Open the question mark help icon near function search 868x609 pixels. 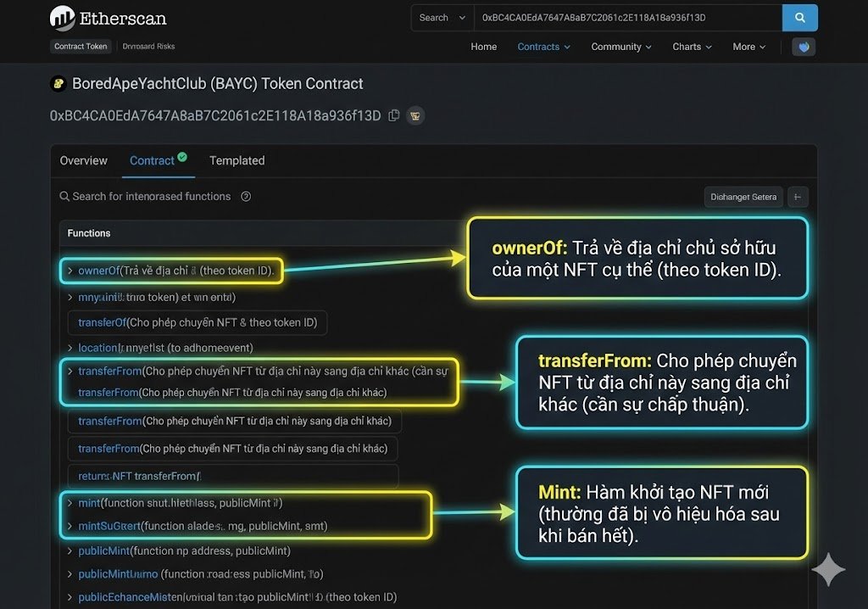coord(245,196)
